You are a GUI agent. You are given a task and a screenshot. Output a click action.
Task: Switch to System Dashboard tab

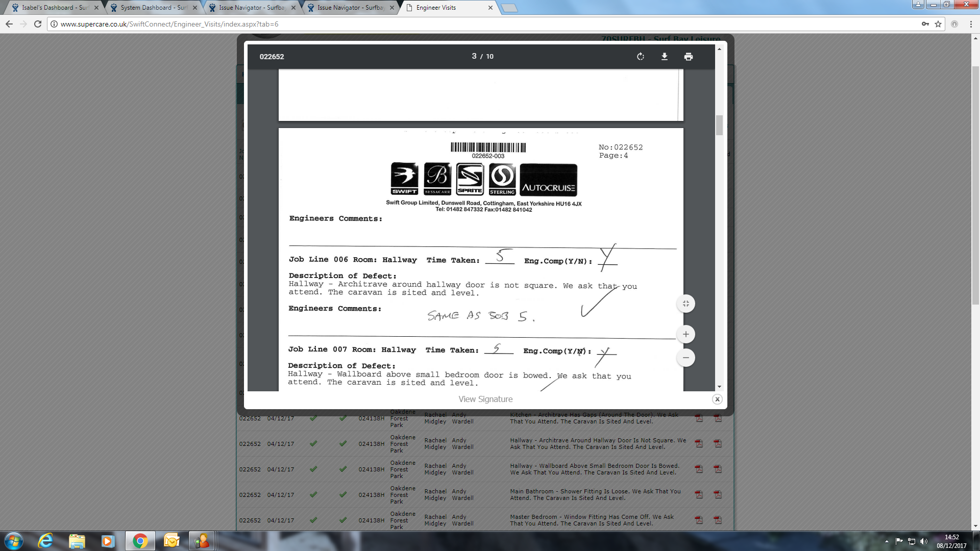(x=152, y=8)
